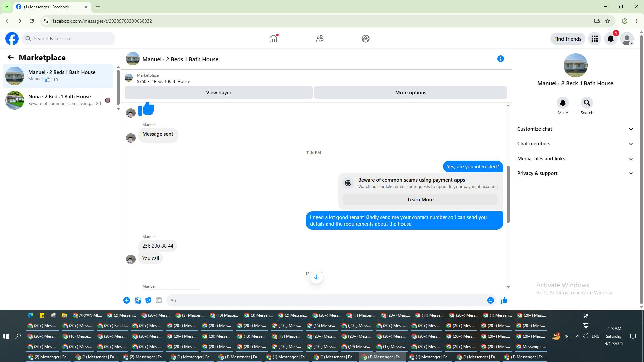Image resolution: width=644 pixels, height=362 pixels.
Task: Expand Privacy & support section
Action: [x=575, y=173]
